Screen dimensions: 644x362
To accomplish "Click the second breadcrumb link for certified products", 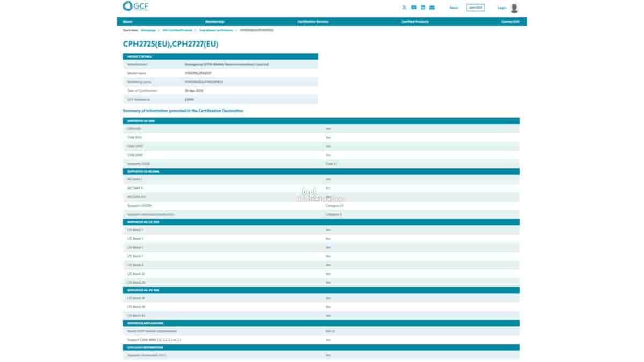I will [x=177, y=30].
